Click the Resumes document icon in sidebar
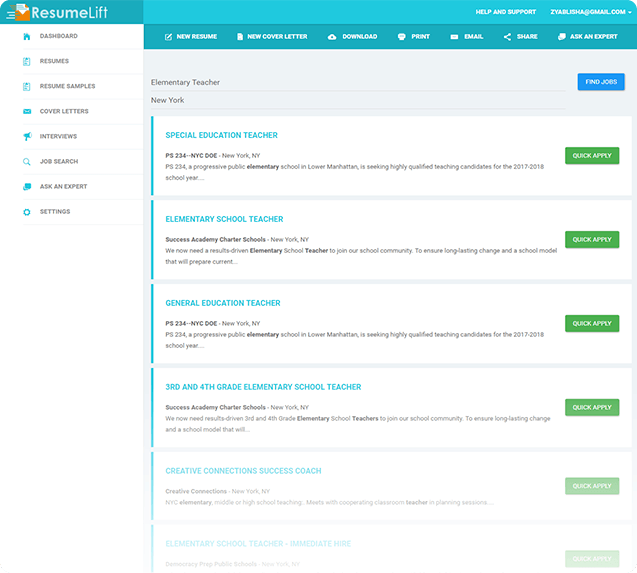This screenshot has height=573, width=637. point(27,61)
